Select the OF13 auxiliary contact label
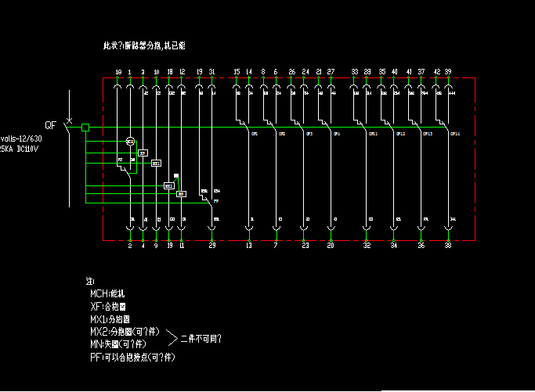 pos(428,134)
